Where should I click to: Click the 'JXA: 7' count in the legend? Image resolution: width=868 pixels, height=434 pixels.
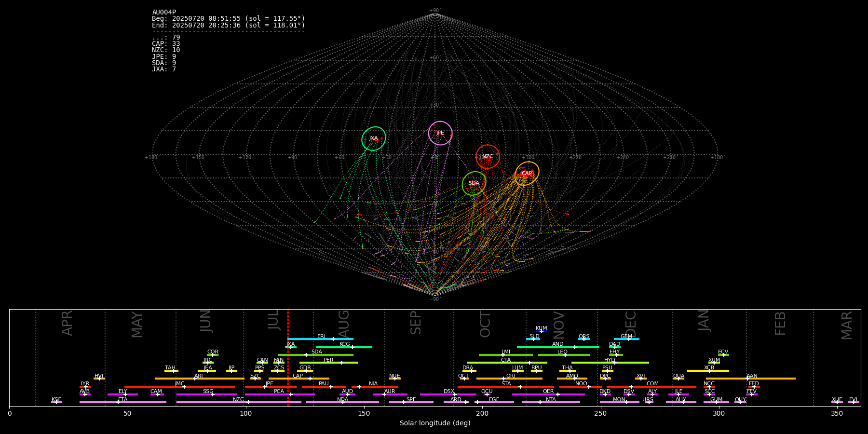point(164,69)
